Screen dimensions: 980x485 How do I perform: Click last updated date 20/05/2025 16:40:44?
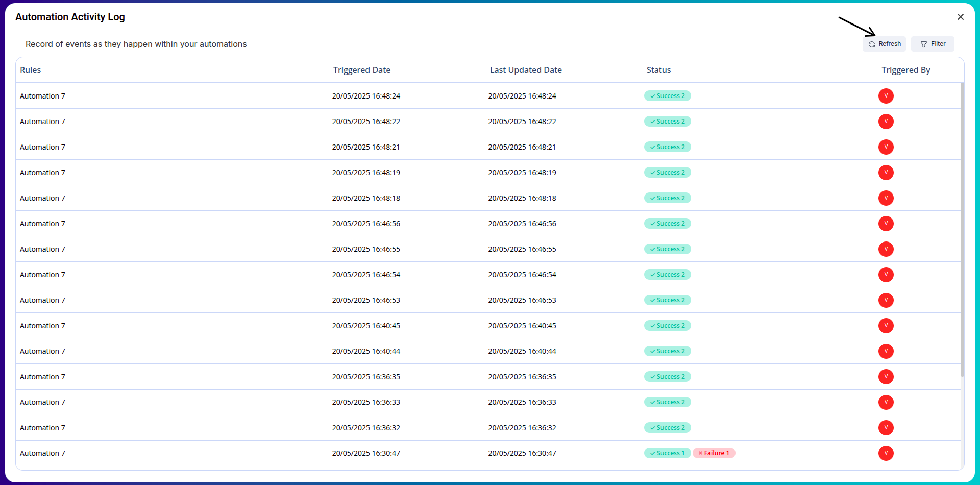pyautogui.click(x=522, y=351)
